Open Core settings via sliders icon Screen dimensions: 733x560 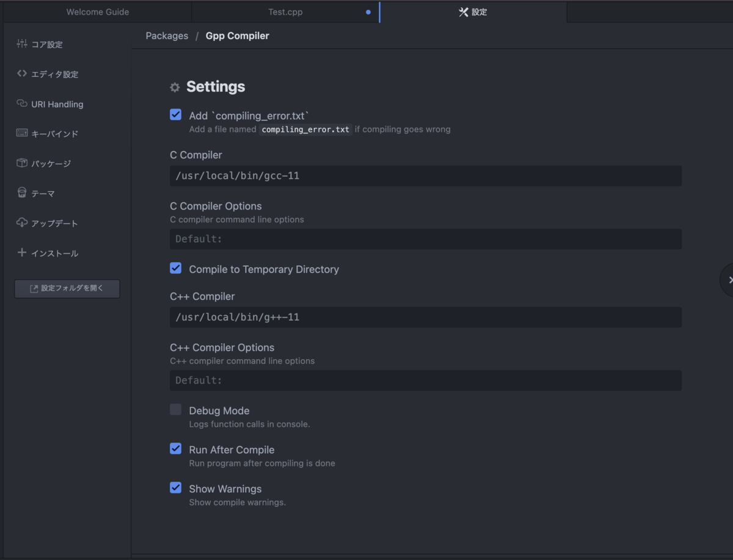click(x=22, y=44)
